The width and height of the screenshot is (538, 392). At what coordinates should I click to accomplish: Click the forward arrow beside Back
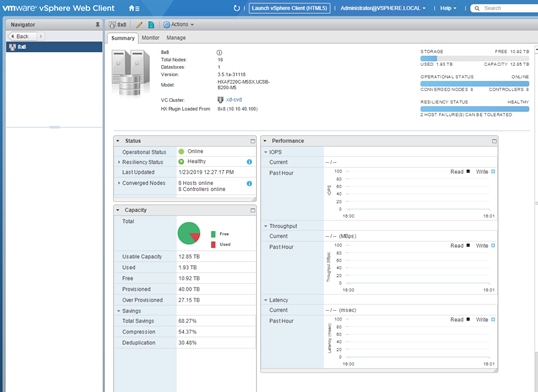click(40, 36)
